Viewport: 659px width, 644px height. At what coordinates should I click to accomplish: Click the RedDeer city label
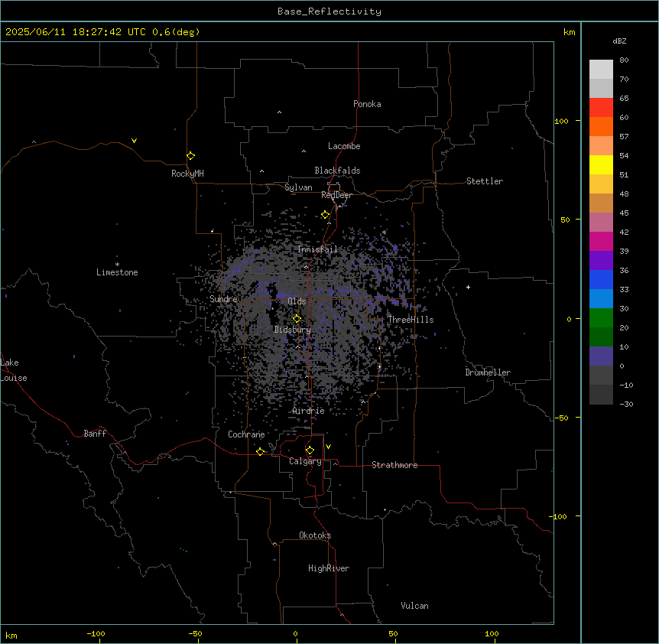click(x=336, y=195)
